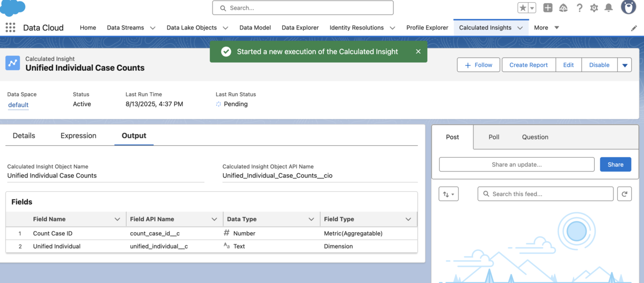Image resolution: width=644 pixels, height=283 pixels.
Task: Open the Data Streams tab
Action: (x=126, y=28)
